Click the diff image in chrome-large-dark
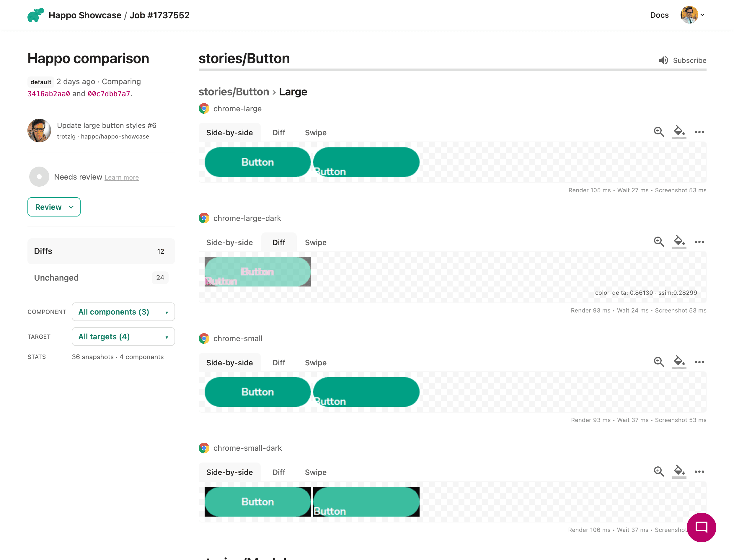Screen dimensions: 734x560 tap(257, 271)
